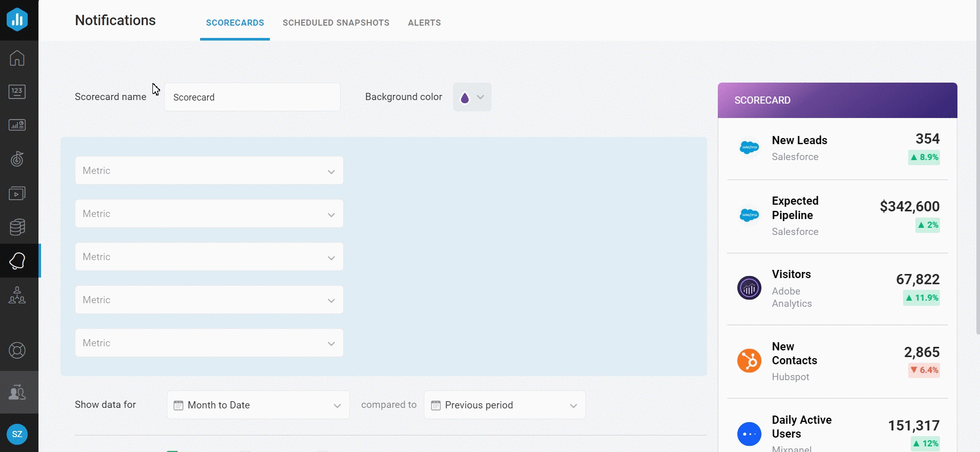Click the Databox logo icon
This screenshot has height=452, width=980.
click(17, 19)
